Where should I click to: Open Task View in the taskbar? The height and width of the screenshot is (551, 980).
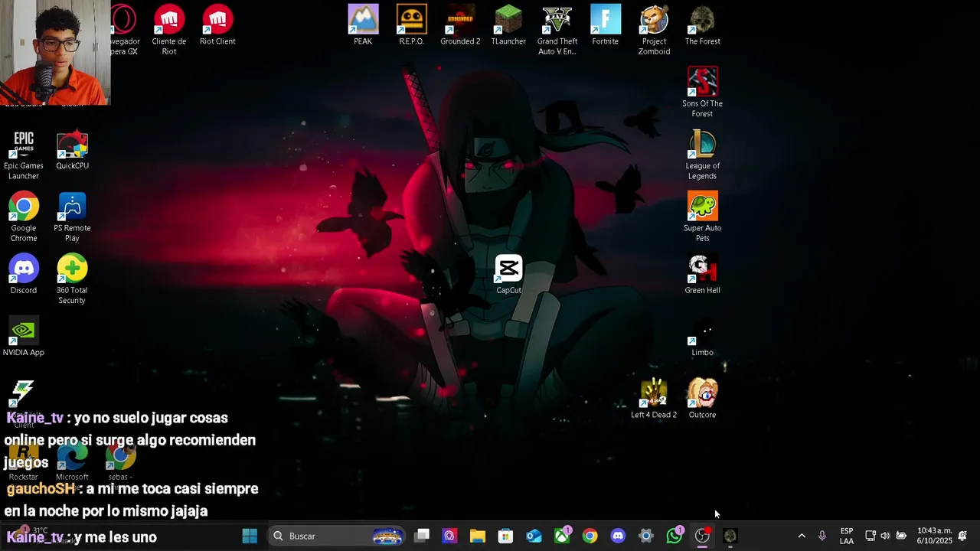click(x=422, y=536)
